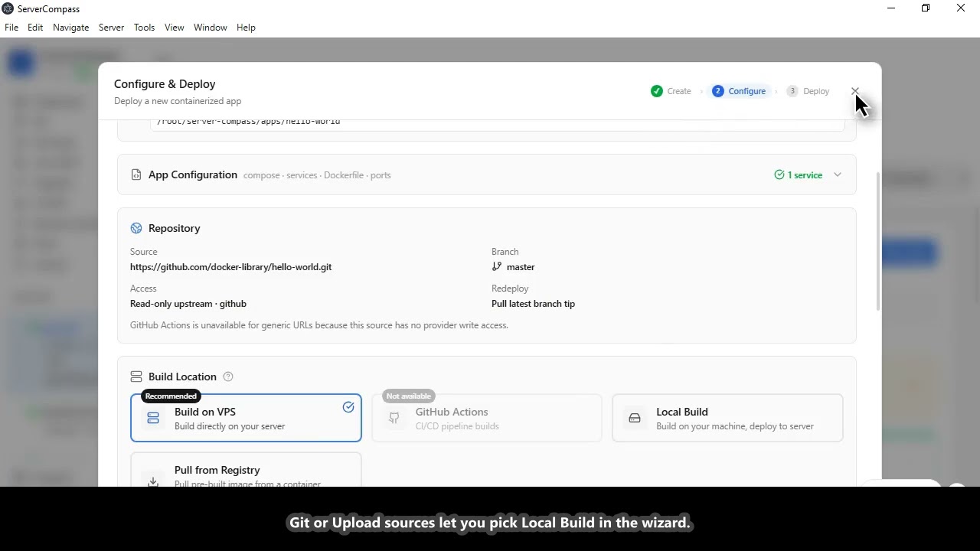Open the Navigate menu

click(70, 28)
